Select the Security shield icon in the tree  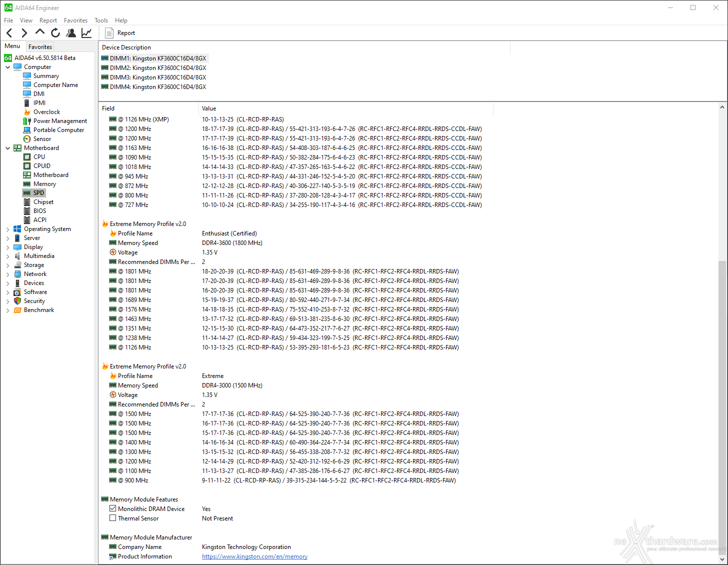(17, 301)
